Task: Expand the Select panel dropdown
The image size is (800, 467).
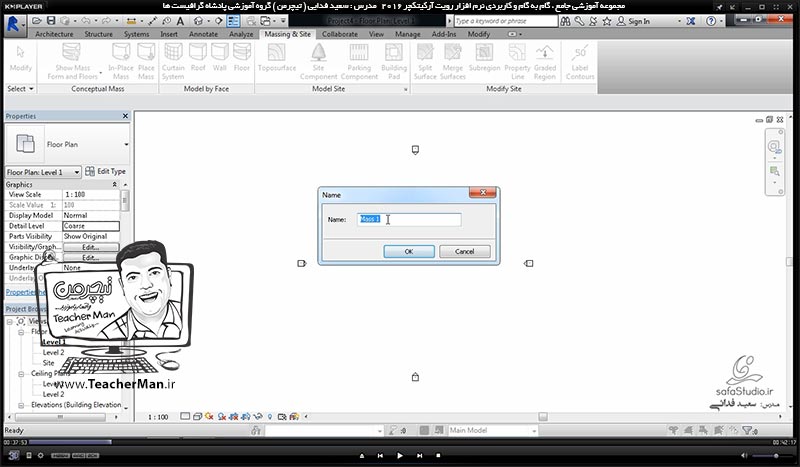Action: pyautogui.click(x=20, y=89)
